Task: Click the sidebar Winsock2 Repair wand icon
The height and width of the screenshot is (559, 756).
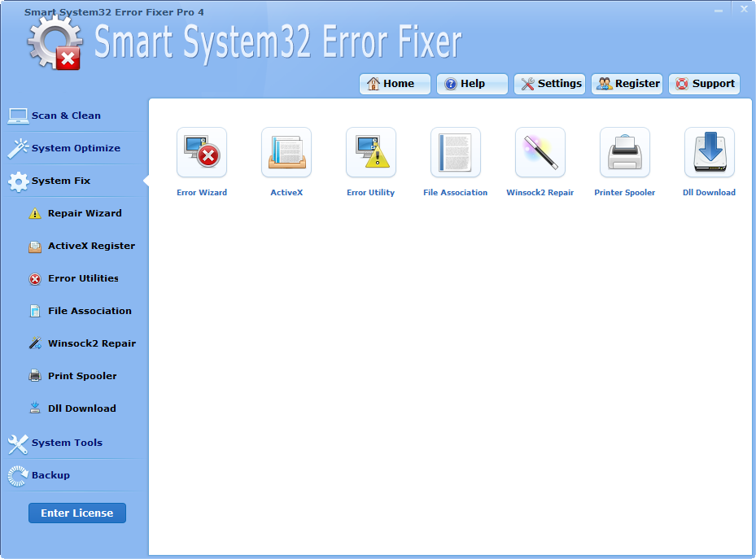Action: click(35, 343)
